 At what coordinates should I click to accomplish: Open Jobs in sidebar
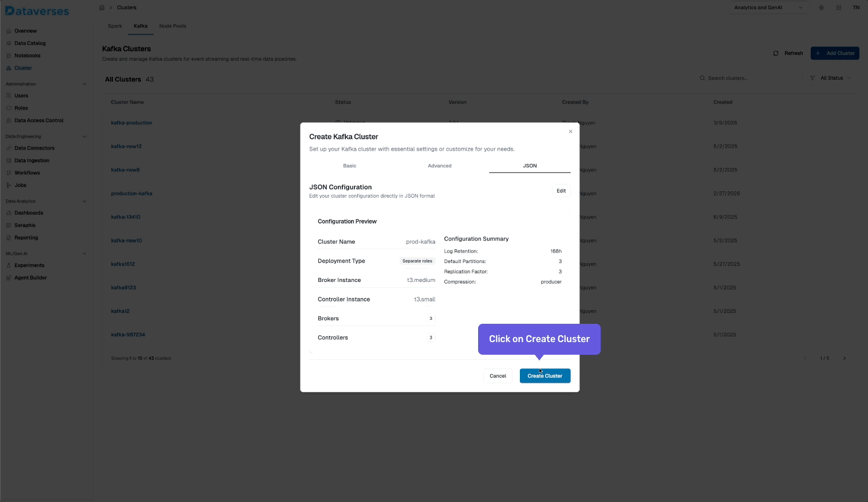20,185
